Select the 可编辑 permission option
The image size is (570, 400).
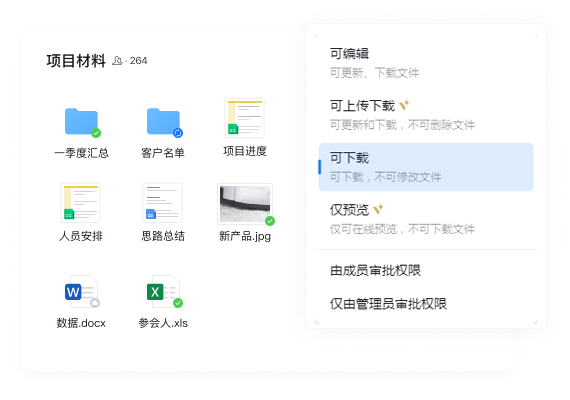click(426, 63)
